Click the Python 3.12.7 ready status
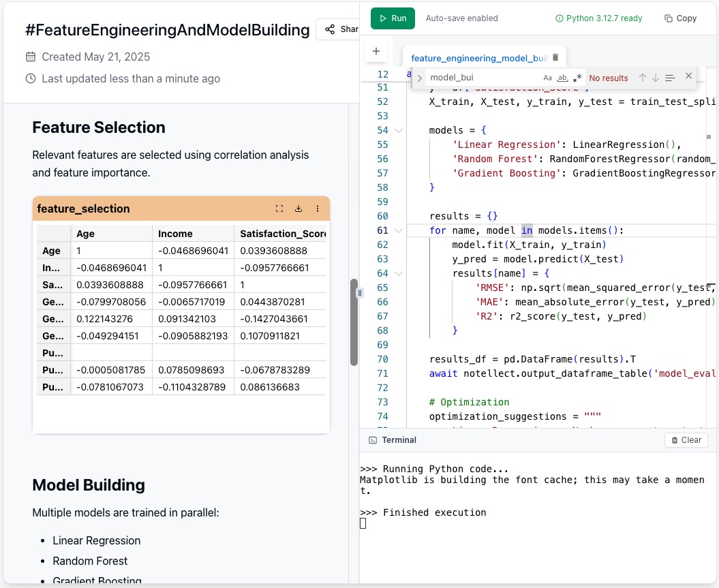Viewport: 719px width, 588px height. [x=598, y=18]
